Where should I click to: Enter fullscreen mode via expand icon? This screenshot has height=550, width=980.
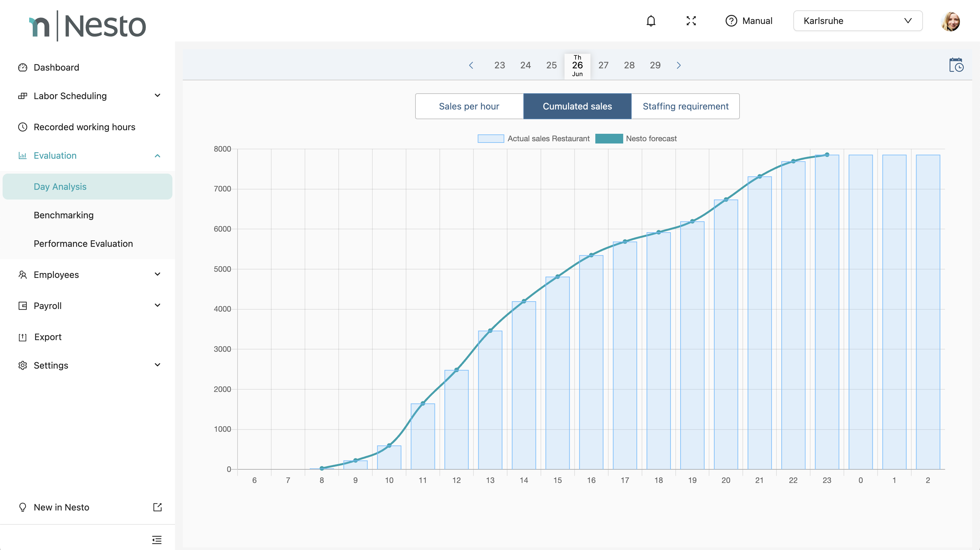tap(691, 21)
